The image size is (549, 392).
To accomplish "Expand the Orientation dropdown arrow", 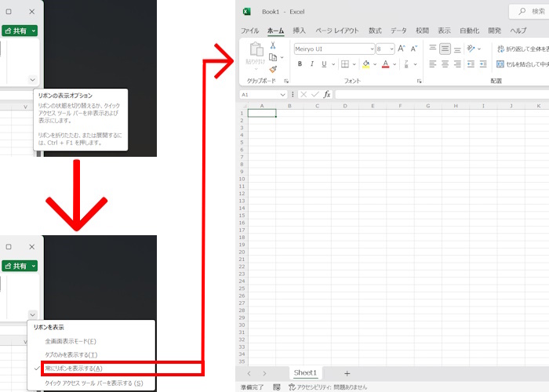I will (x=479, y=49).
